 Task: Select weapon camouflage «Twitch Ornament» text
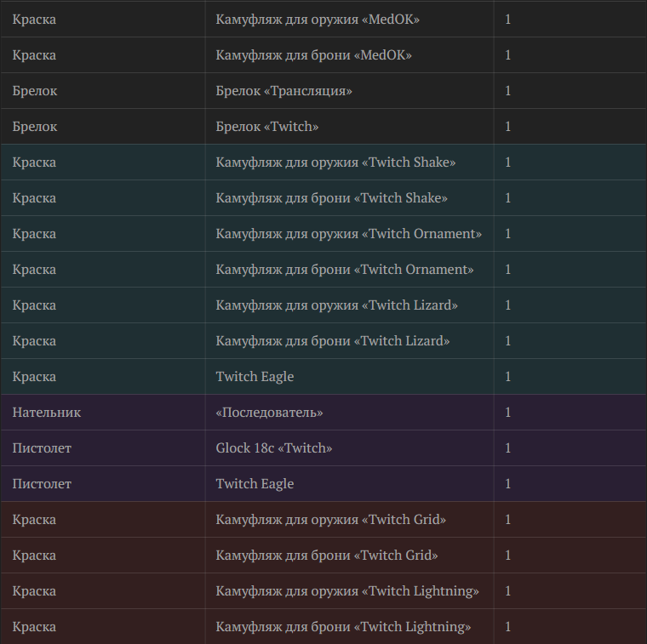click(349, 234)
